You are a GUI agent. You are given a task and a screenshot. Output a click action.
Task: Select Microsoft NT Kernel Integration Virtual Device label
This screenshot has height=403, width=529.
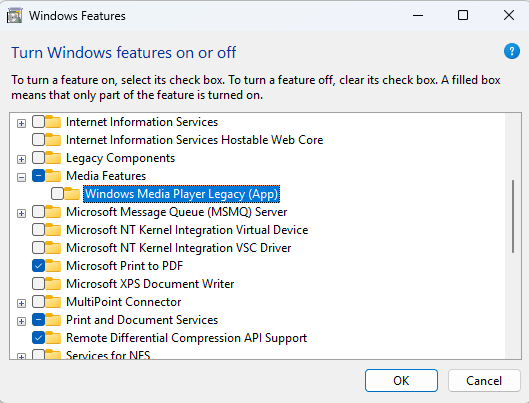[x=187, y=230]
